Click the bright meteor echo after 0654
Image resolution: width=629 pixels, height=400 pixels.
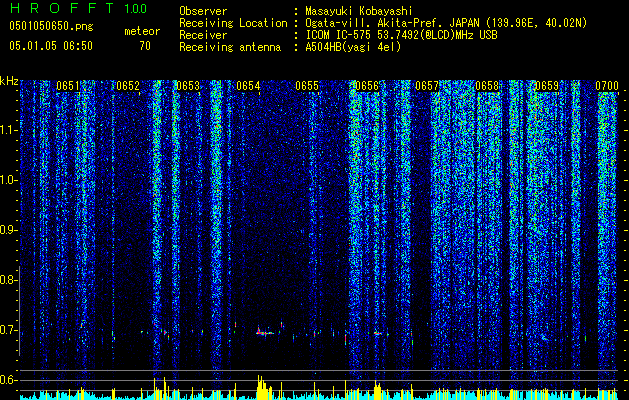(x=265, y=331)
